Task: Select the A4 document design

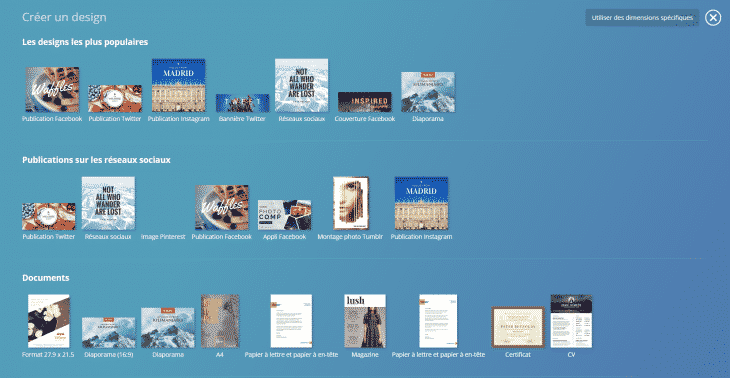Action: [220, 321]
